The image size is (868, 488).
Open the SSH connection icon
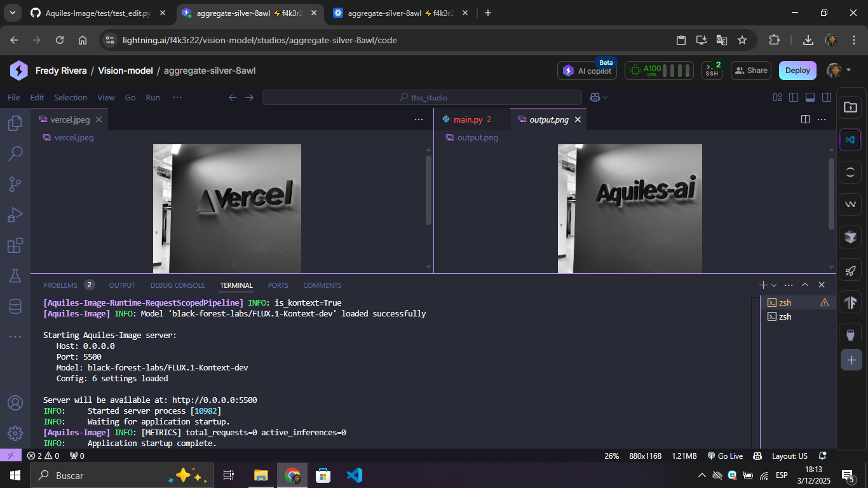point(712,70)
